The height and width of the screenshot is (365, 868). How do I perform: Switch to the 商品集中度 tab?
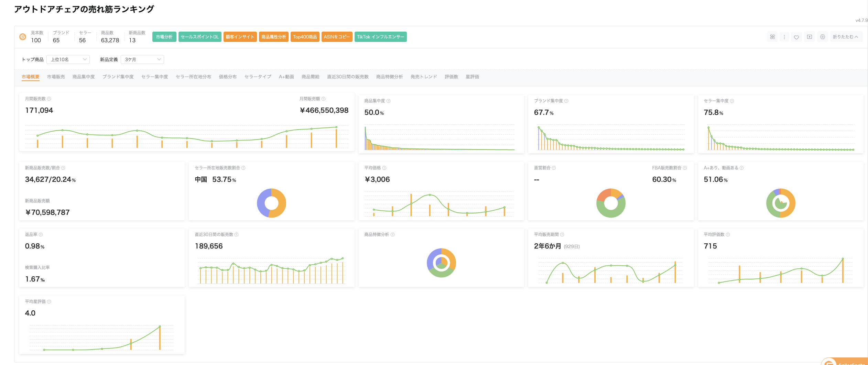coord(84,77)
